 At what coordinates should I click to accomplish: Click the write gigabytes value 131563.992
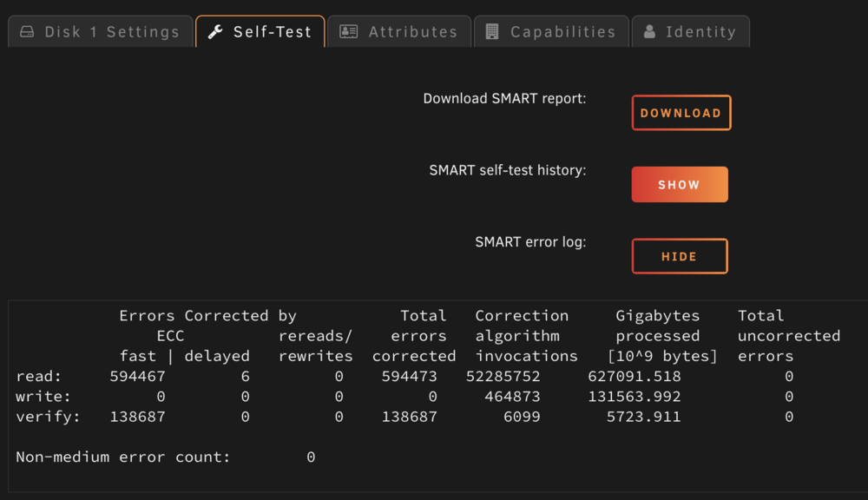[x=635, y=397]
